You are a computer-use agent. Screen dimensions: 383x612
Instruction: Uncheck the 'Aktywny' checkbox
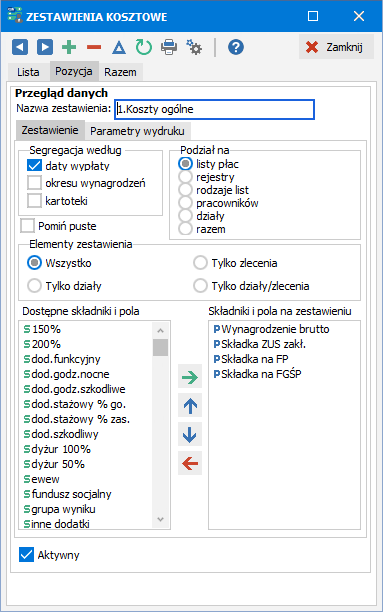[26, 555]
